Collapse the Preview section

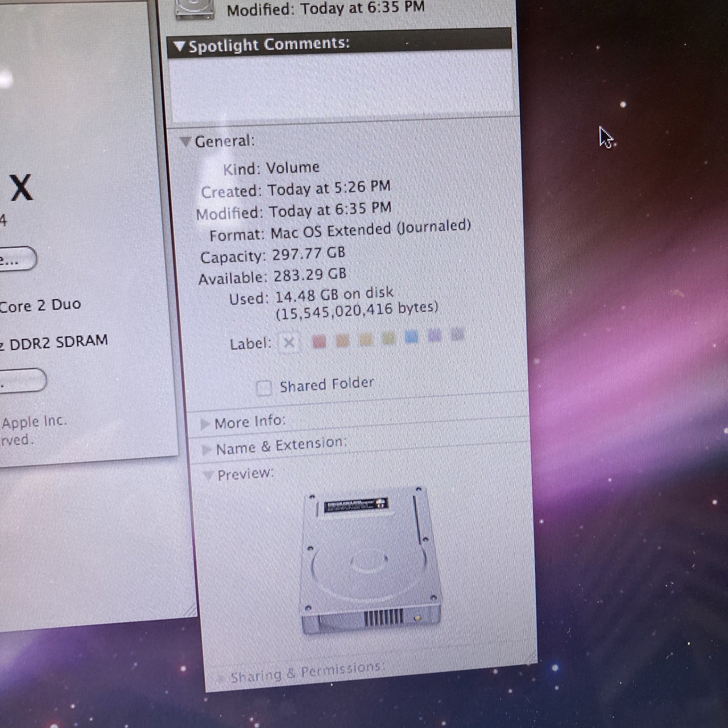pyautogui.click(x=208, y=475)
